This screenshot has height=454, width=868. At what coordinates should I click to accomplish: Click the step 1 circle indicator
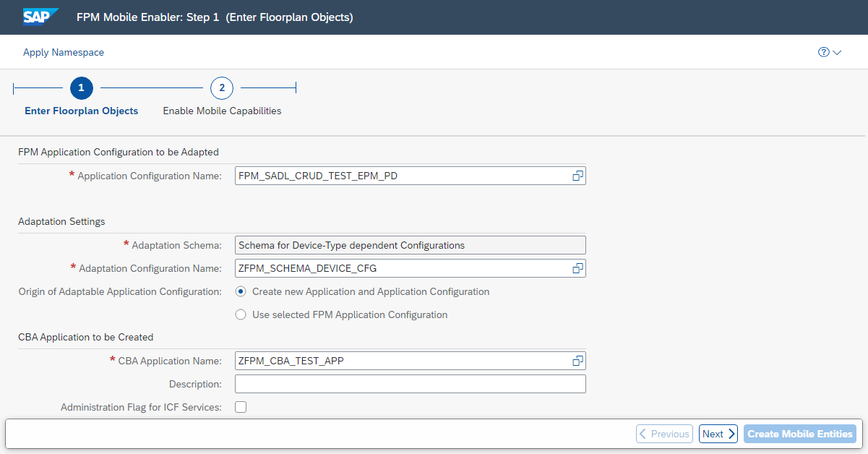tap(81, 87)
